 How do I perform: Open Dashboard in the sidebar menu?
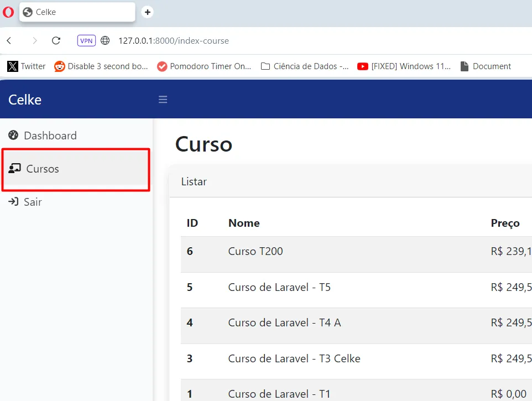[x=50, y=136]
